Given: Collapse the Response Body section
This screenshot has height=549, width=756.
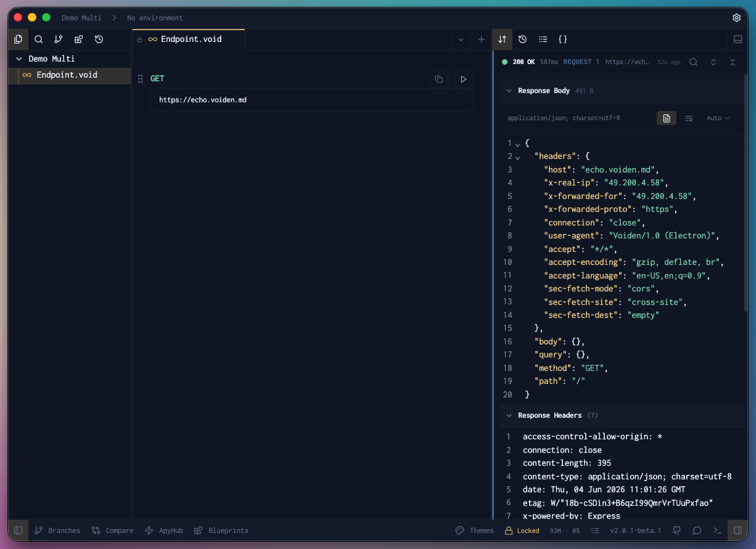Looking at the screenshot, I should point(509,91).
